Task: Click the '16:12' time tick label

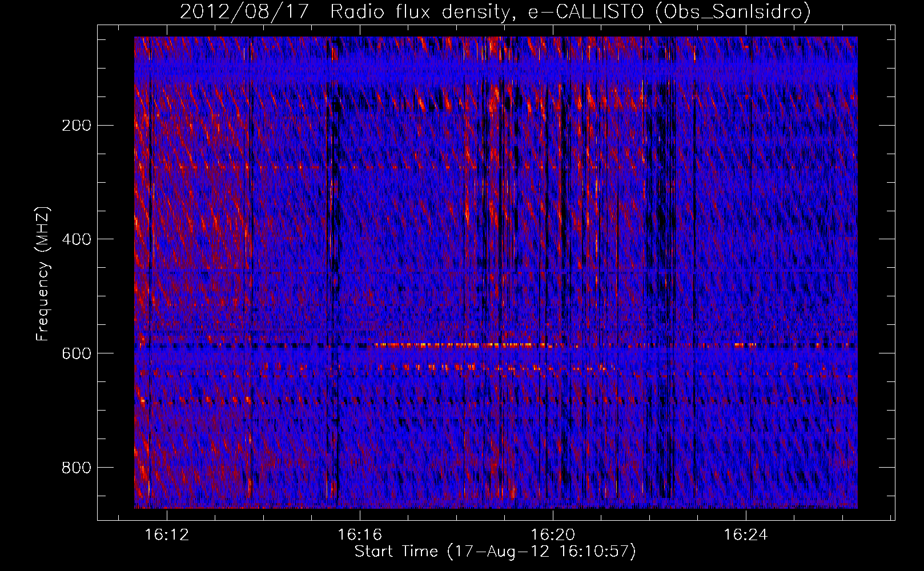Action: tap(167, 535)
